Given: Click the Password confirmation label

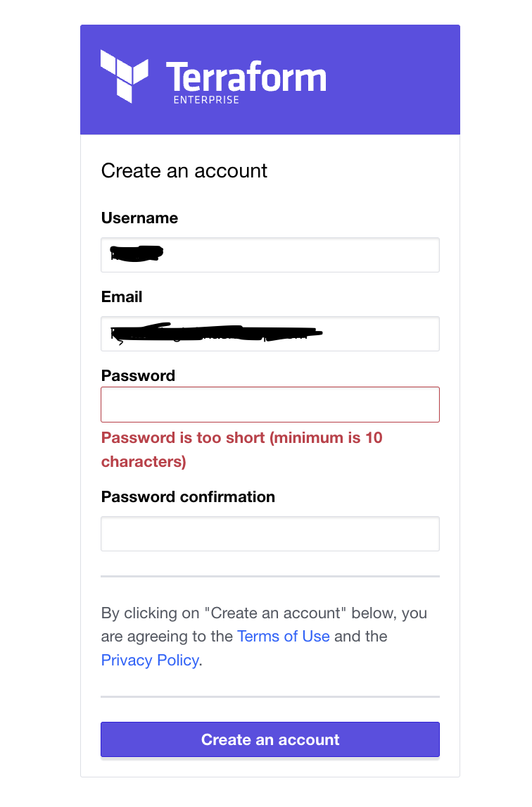Looking at the screenshot, I should [x=188, y=497].
